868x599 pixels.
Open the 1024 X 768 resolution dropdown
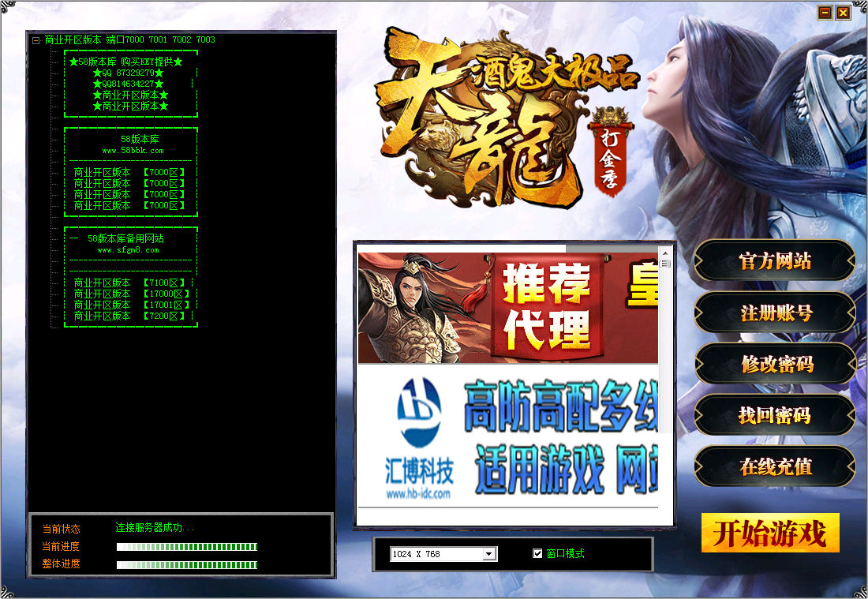pyautogui.click(x=488, y=554)
